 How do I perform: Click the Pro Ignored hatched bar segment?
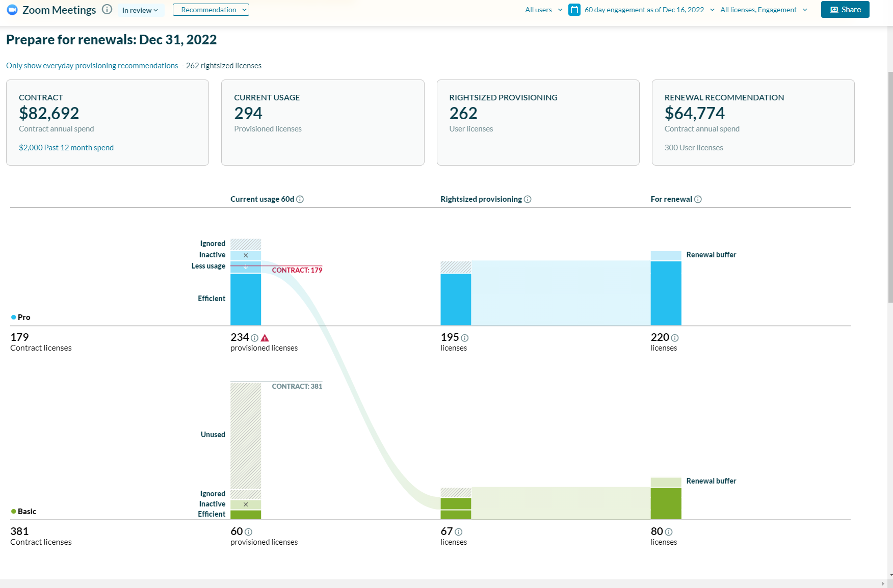pos(246,244)
